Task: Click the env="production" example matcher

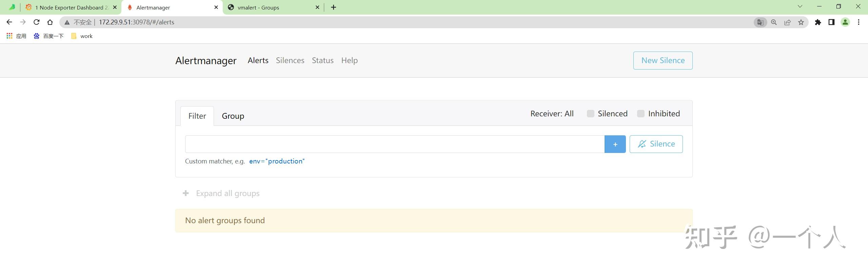Action: [277, 161]
